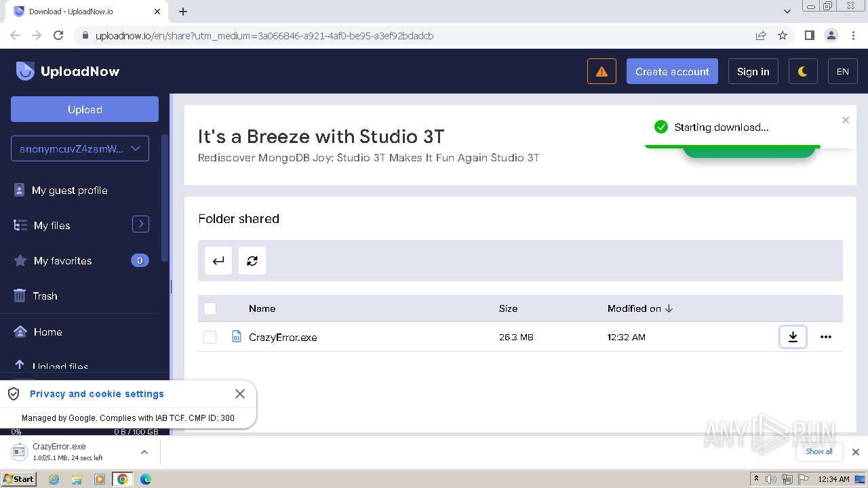Screen dimensions: 868x488
Task: Close the Privacy and cookie settings popup
Action: click(x=239, y=394)
